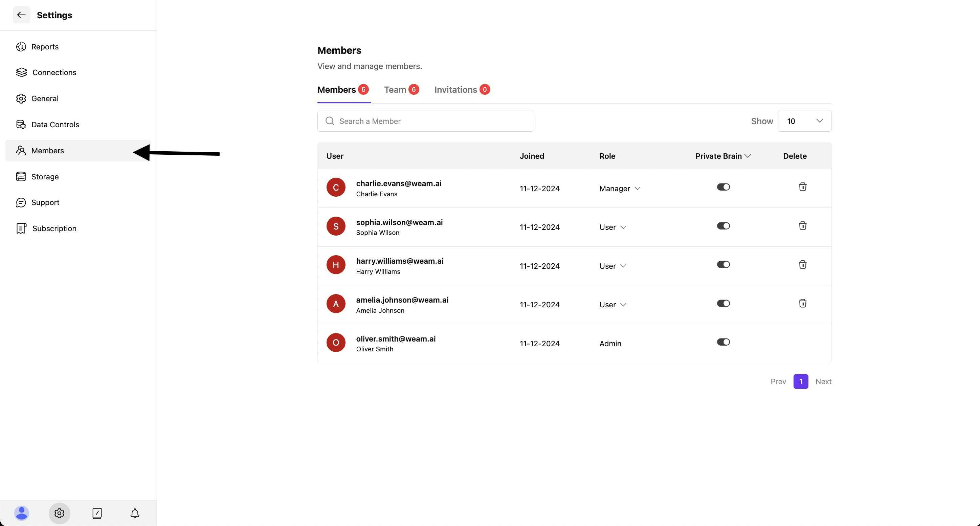Click the back arrow beside Settings
Screen dimensions: 980x526
click(21, 15)
